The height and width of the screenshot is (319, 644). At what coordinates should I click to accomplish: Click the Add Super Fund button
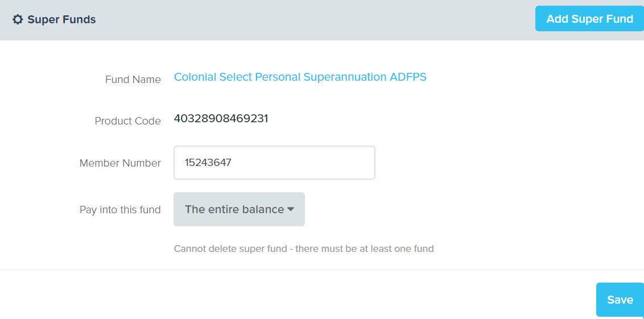(x=589, y=19)
